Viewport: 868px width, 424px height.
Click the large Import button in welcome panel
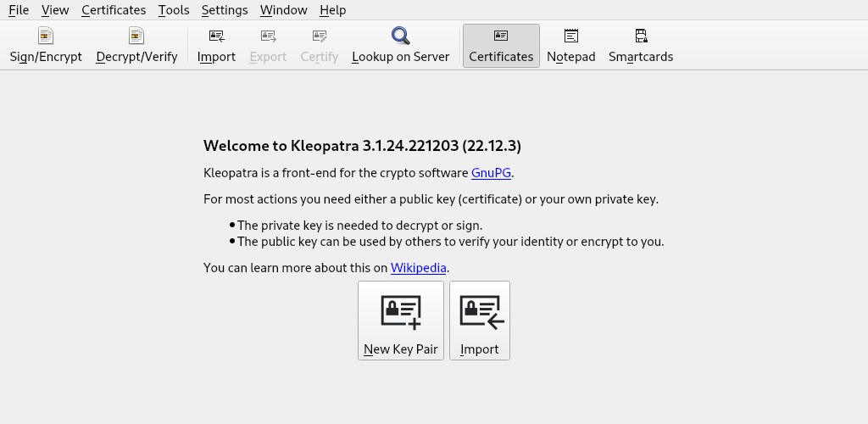480,321
